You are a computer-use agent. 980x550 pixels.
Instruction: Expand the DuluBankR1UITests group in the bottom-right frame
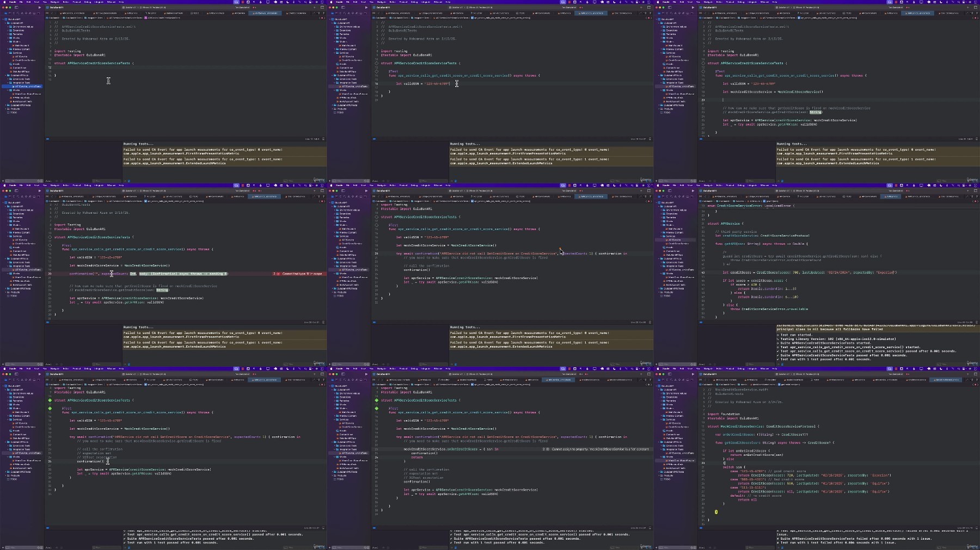click(x=659, y=472)
